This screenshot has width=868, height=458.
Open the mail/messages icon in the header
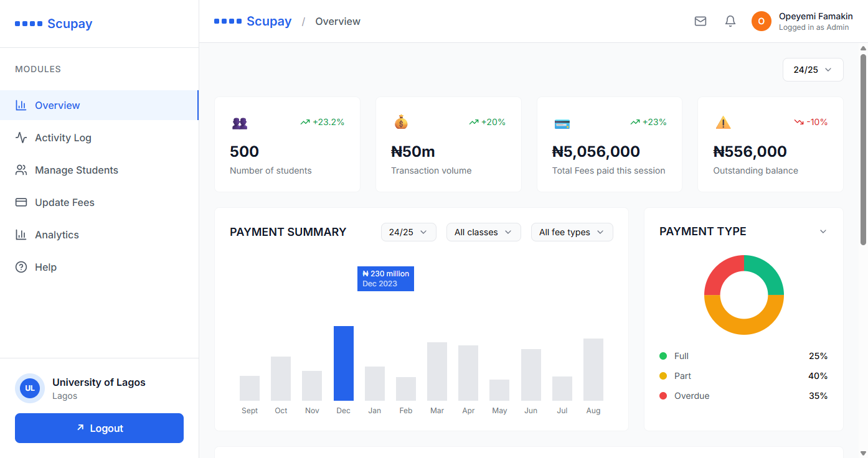700,21
